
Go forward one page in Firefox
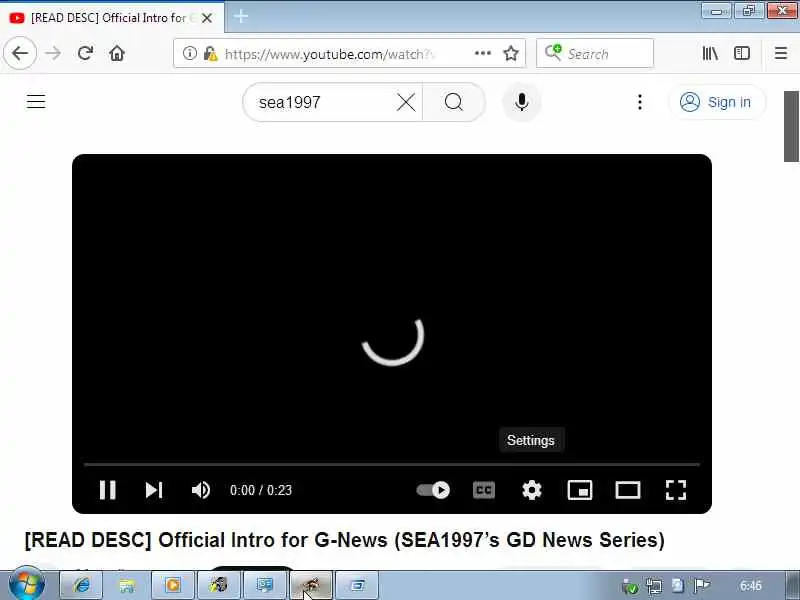tap(53, 53)
